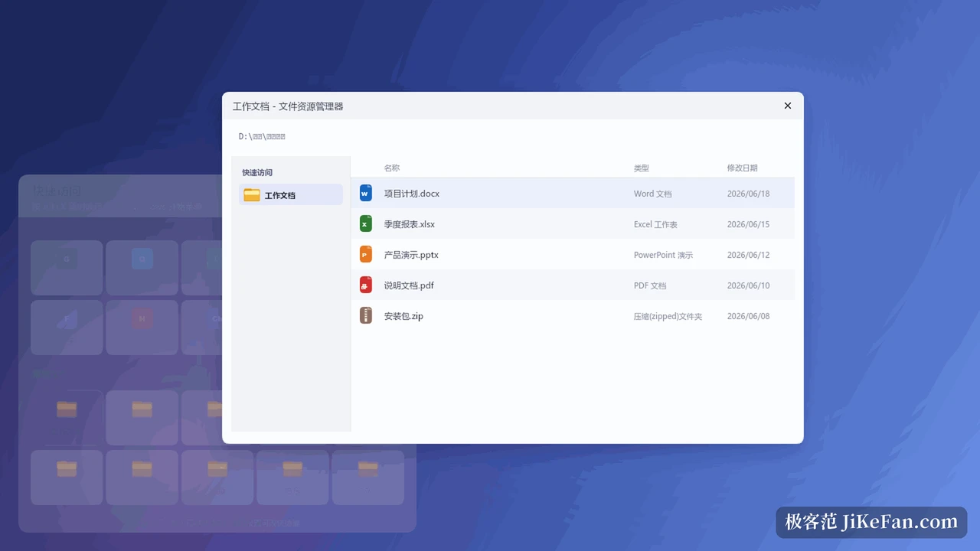Image resolution: width=980 pixels, height=551 pixels.
Task: Select the file name 产品演示.pptx
Action: [x=411, y=255]
